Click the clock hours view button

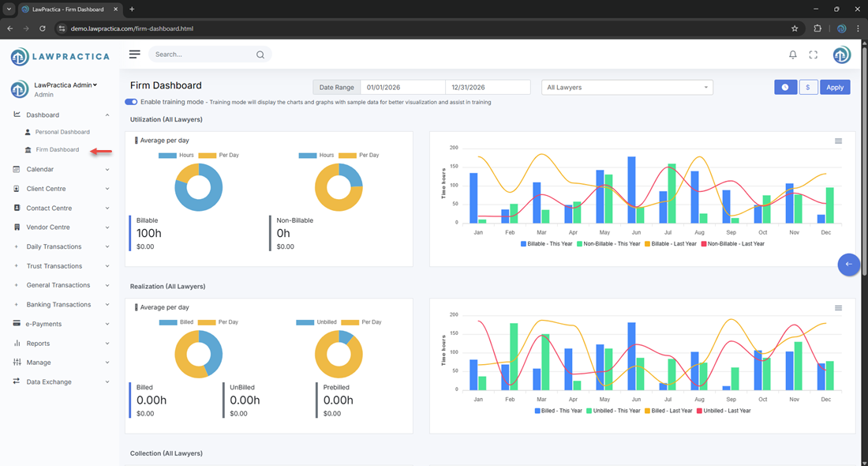pos(785,88)
